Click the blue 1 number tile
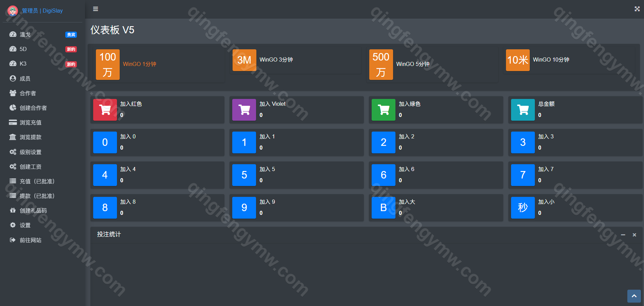 pyautogui.click(x=244, y=142)
